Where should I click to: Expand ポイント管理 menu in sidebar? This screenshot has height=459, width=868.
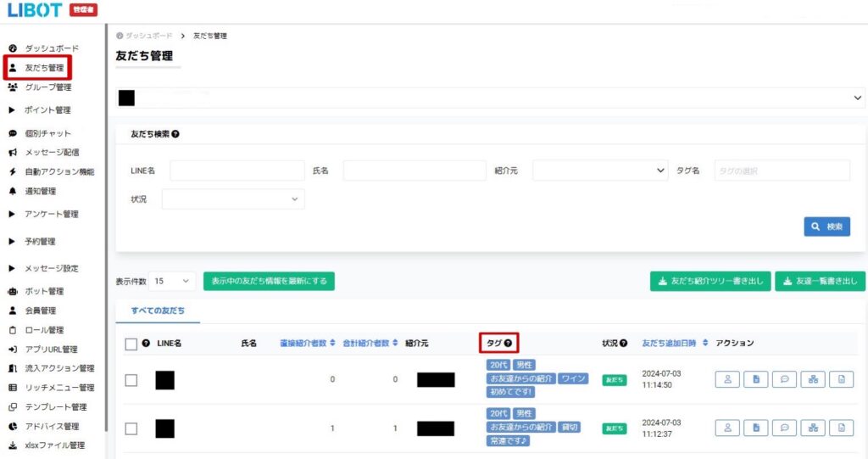point(47,110)
